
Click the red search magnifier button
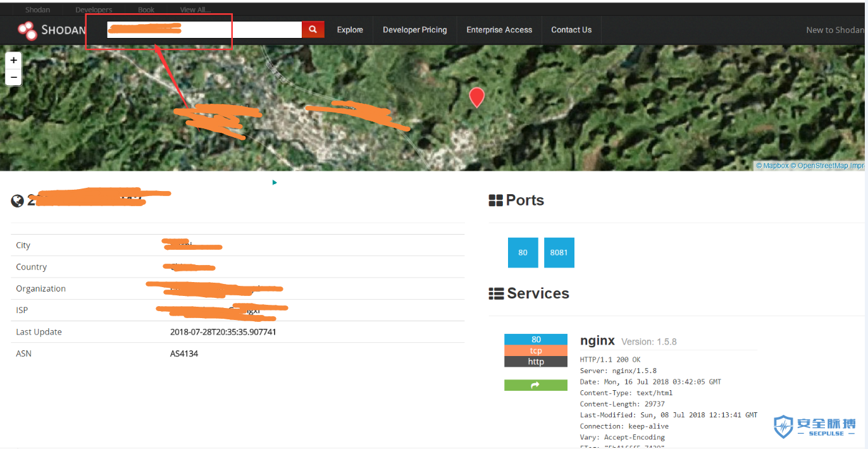313,30
